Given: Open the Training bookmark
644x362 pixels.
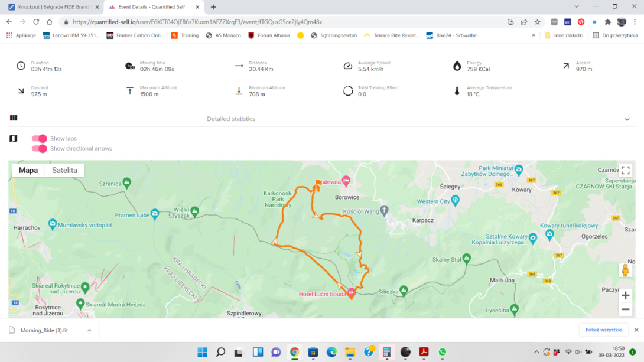Looking at the screenshot, I should (x=185, y=35).
